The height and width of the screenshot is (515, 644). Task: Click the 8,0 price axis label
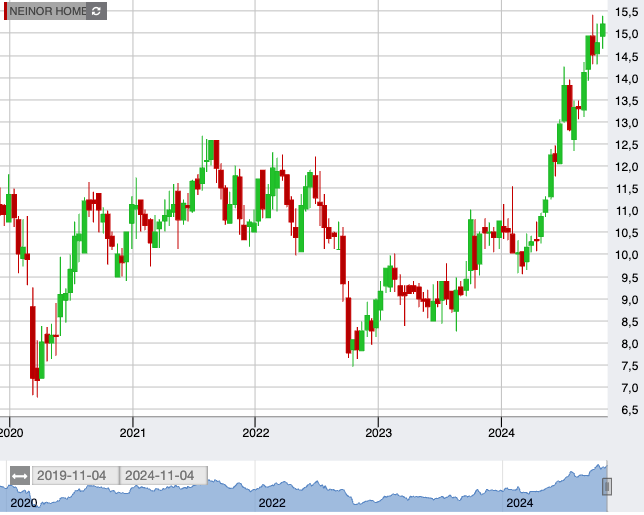[630, 344]
